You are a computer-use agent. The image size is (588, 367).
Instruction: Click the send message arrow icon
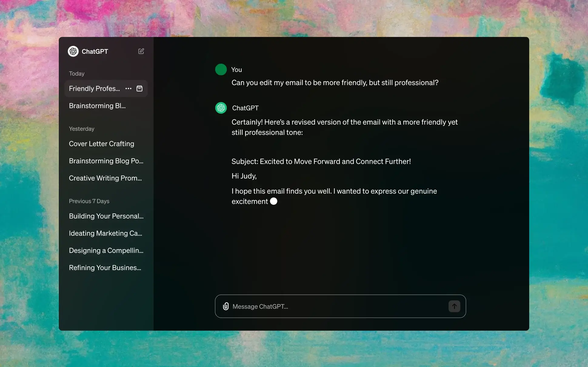(x=454, y=306)
